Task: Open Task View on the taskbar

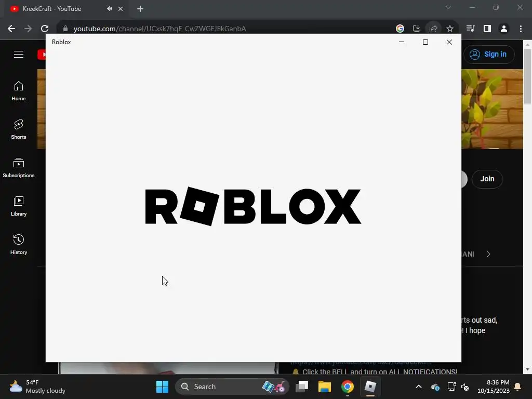Action: pyautogui.click(x=302, y=387)
